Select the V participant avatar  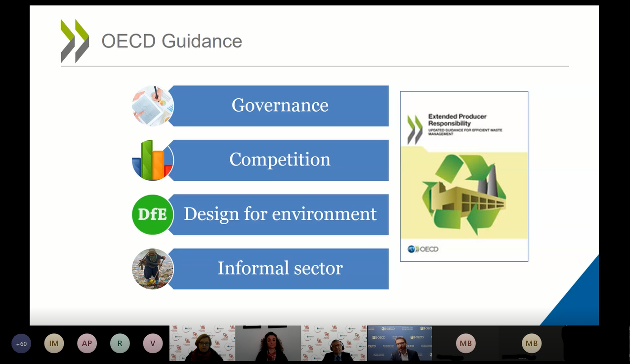(153, 344)
